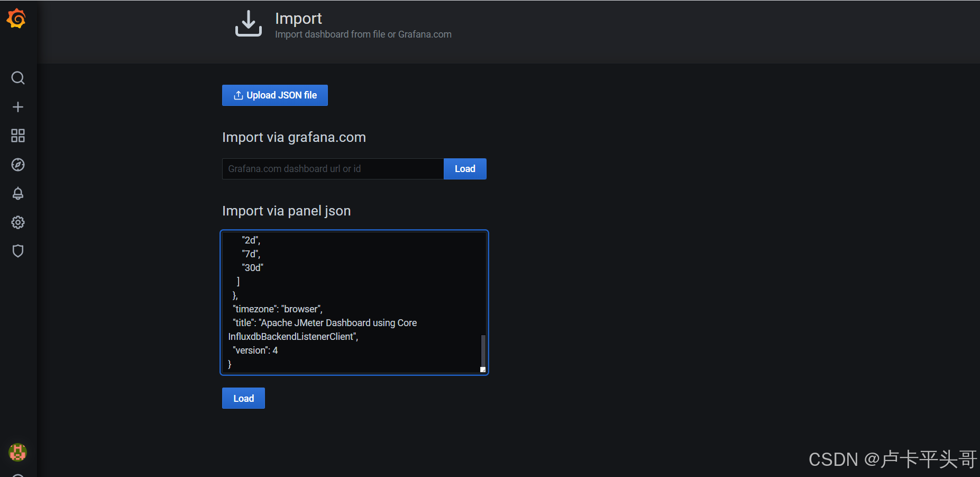Screen dimensions: 980x477
Task: Click "Import dashboard from file or Grafana.com" subtitle
Action: (363, 34)
